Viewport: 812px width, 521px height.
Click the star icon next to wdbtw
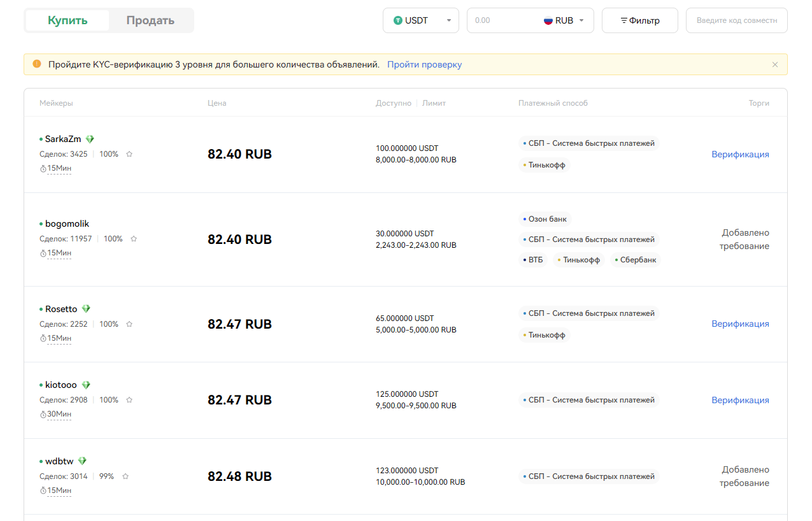[x=125, y=476]
